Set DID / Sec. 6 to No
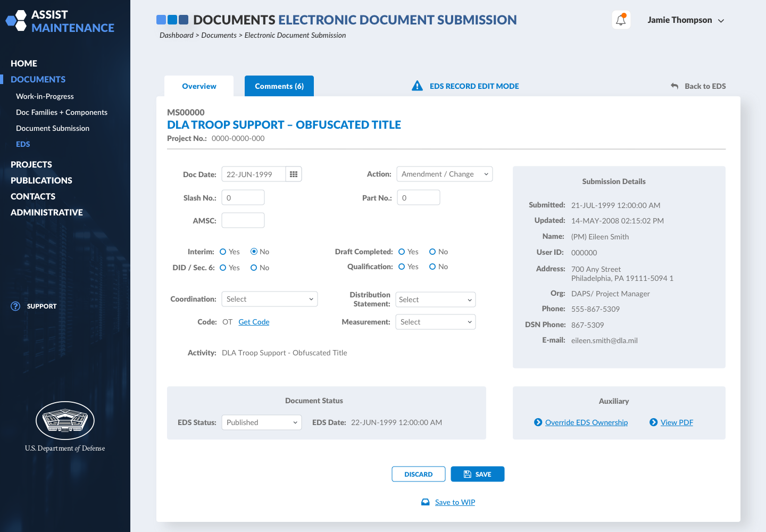Screen dimensions: 766x532 (x=254, y=268)
